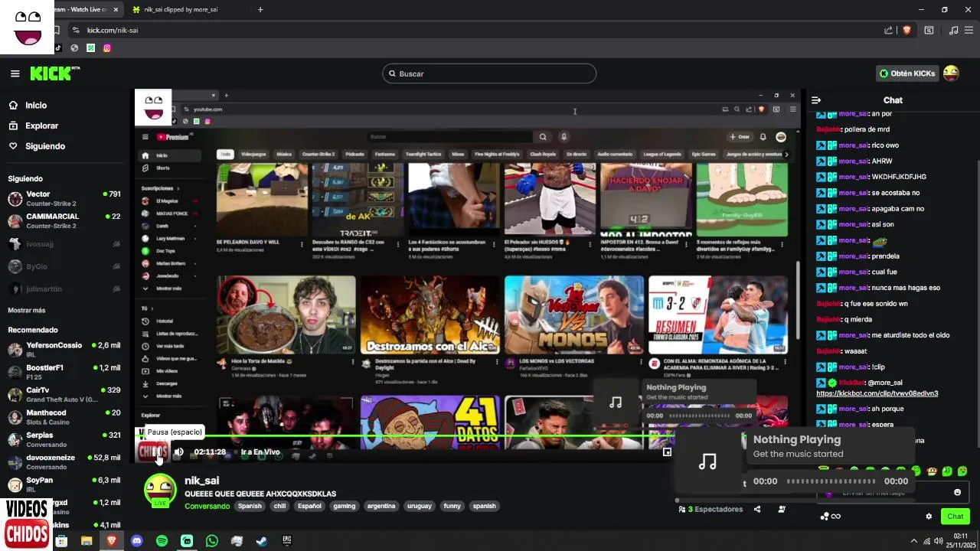Select the 'argentina' stream tag
980x551 pixels.
(381, 506)
